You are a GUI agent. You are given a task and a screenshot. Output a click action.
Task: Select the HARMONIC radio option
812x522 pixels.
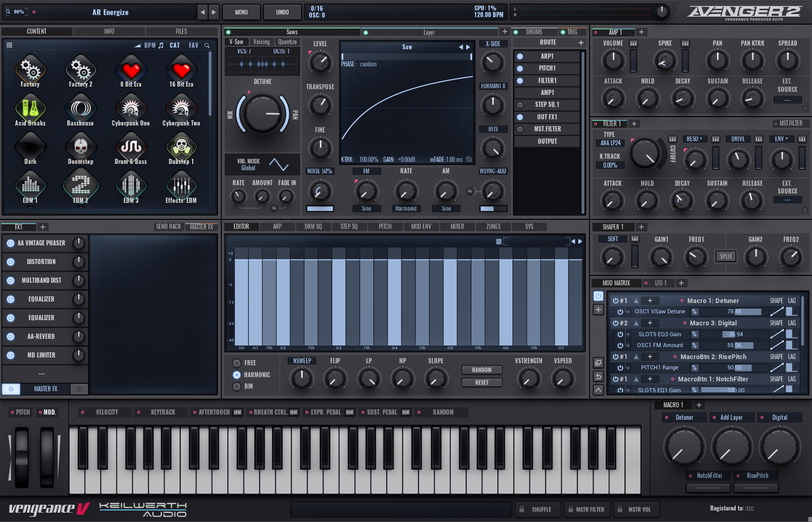pyautogui.click(x=237, y=375)
